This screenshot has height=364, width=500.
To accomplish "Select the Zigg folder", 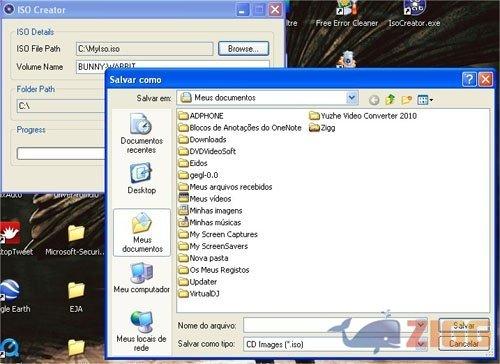I will coord(322,128).
